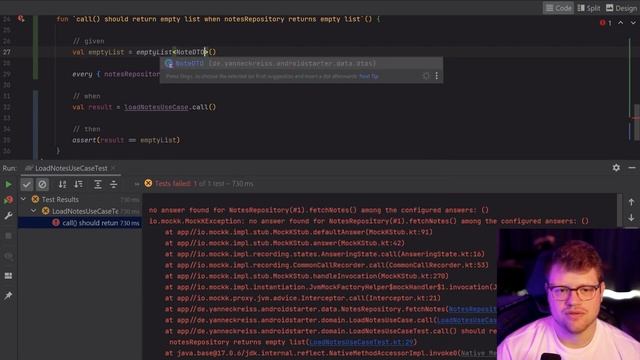Click the LoadNotesUseCase reference on the 'val result' line
The image size is (640, 360).
pyautogui.click(x=156, y=107)
